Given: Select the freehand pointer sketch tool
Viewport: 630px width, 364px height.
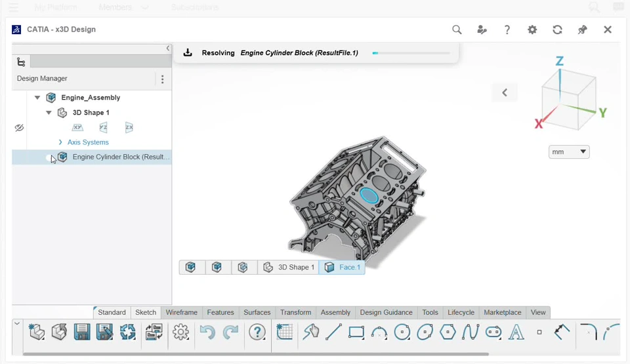Looking at the screenshot, I should point(311,333).
